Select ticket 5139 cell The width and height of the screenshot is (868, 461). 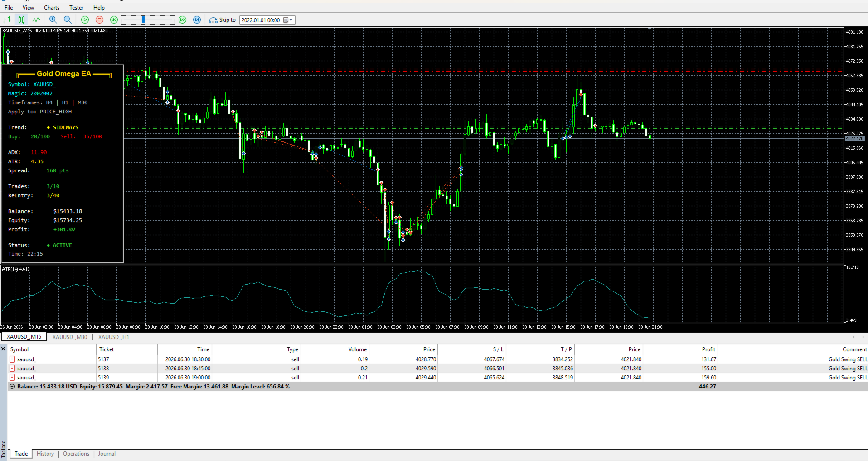click(103, 378)
